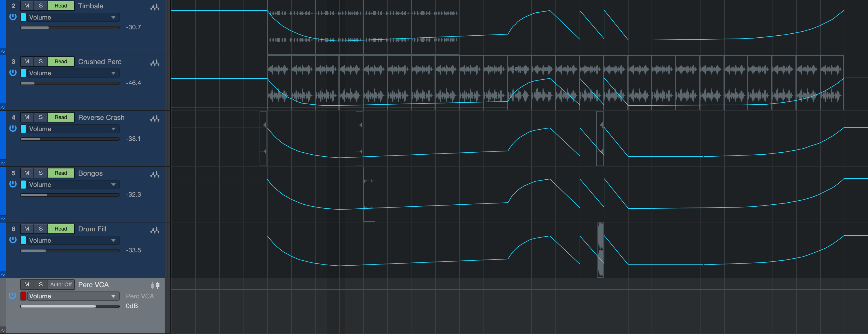The image size is (868, 334).
Task: Click the Read automation button on Timbale
Action: [61, 6]
